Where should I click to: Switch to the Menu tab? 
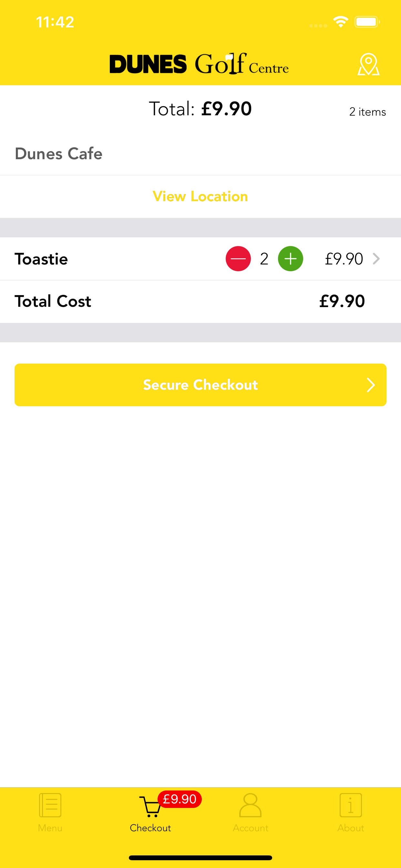tap(50, 812)
